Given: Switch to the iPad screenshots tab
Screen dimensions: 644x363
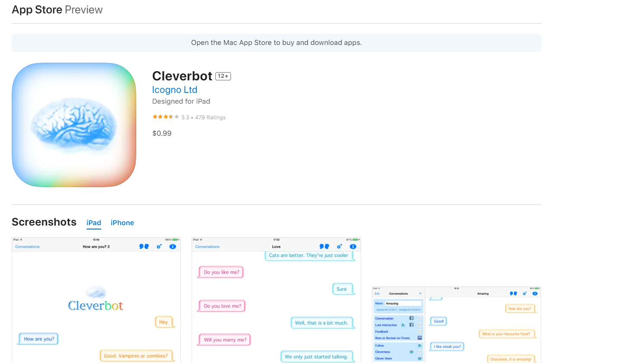Looking at the screenshot, I should [94, 223].
